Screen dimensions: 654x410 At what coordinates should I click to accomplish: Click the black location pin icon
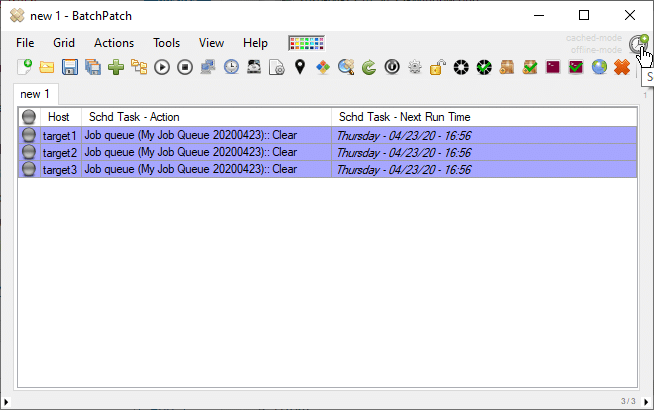tap(300, 67)
